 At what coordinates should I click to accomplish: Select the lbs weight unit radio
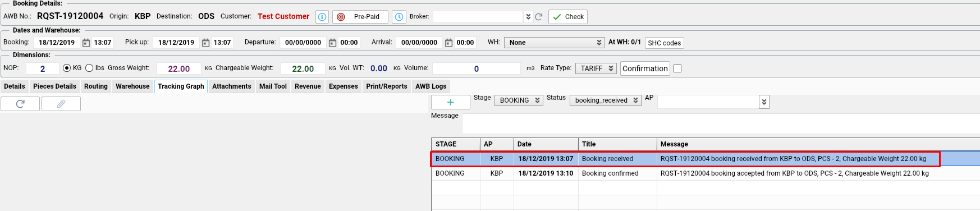(x=89, y=68)
